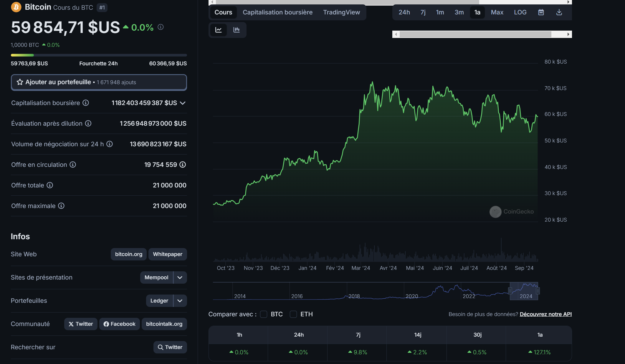Open info icon beside 19 754 559 value

click(183, 164)
